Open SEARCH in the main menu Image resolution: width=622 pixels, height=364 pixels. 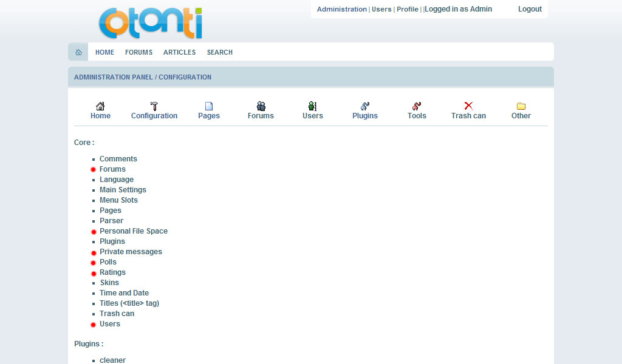(x=219, y=52)
